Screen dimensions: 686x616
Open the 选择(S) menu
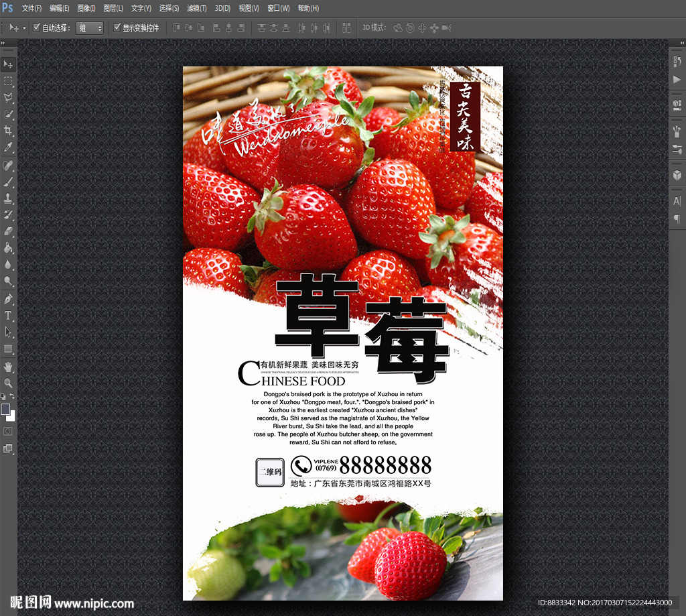169,8
